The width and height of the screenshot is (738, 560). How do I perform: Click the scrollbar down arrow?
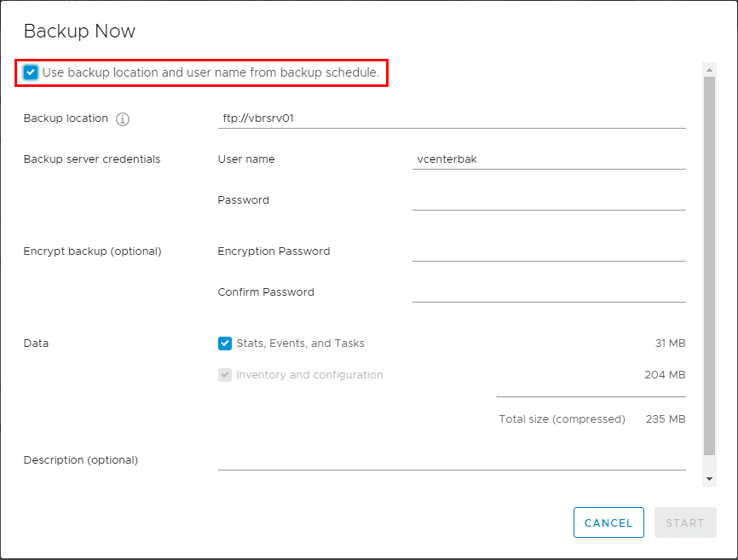(x=709, y=479)
